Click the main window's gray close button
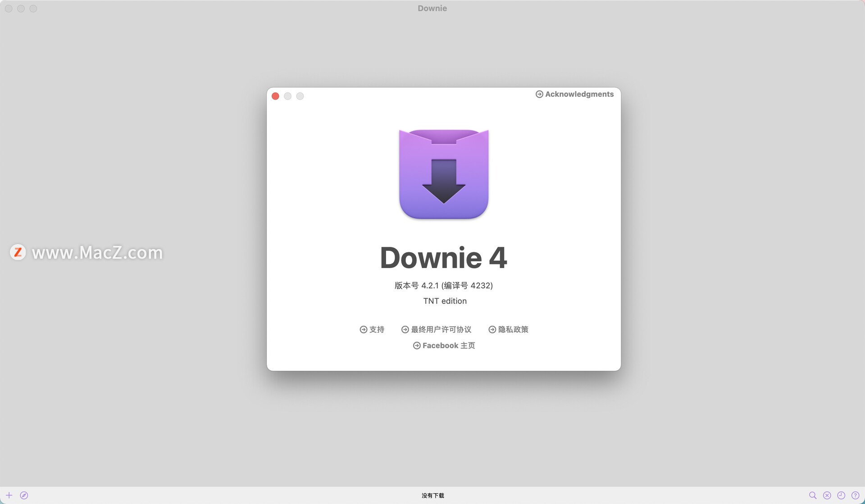This screenshot has height=504, width=865. point(9,9)
